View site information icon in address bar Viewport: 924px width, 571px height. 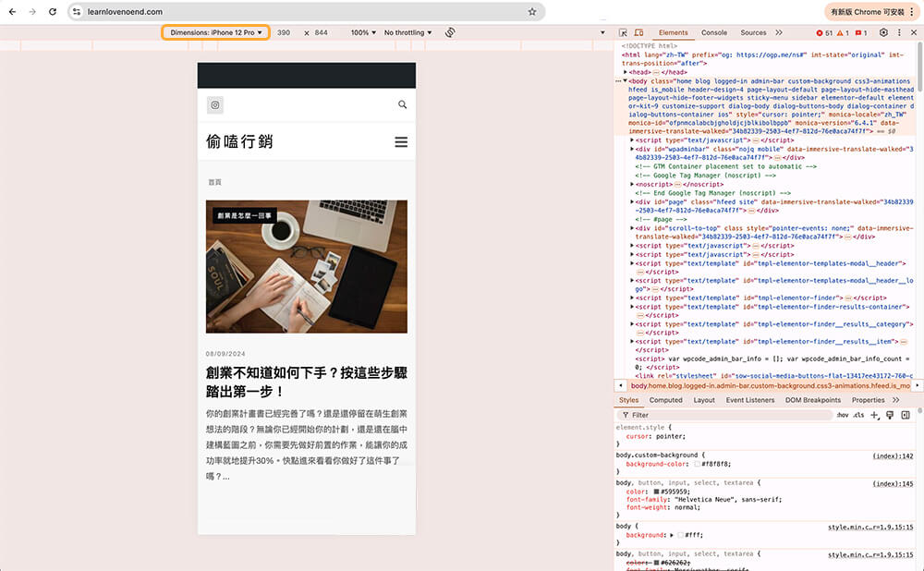click(77, 12)
